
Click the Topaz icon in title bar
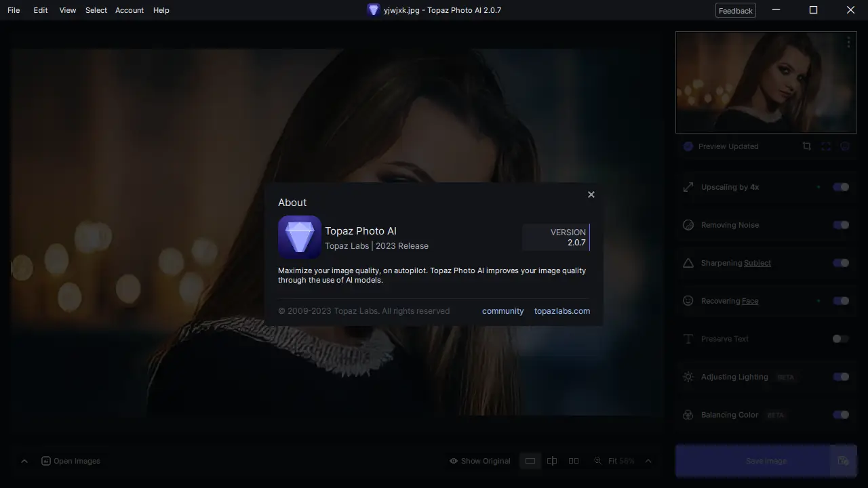tap(373, 10)
